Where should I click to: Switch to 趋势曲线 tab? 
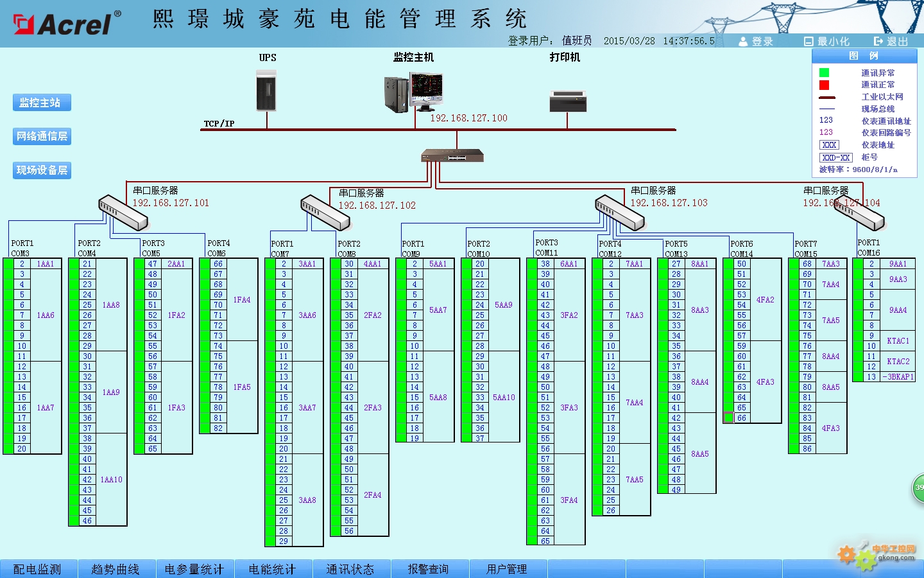click(x=116, y=569)
